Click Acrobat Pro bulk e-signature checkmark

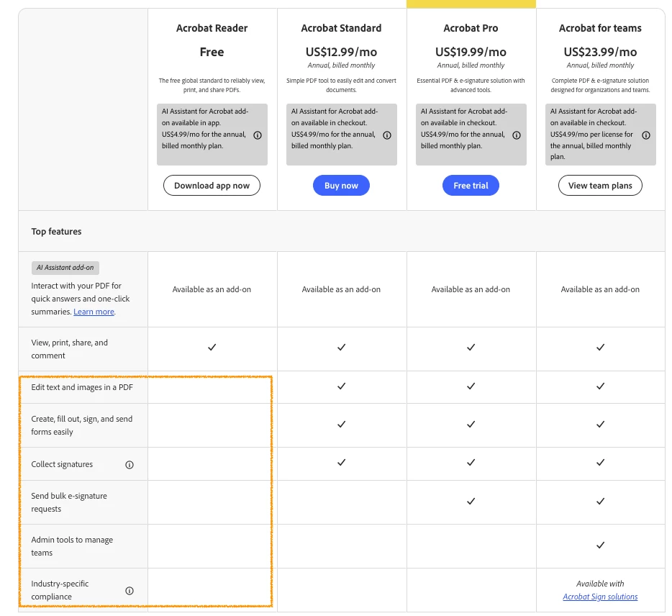point(471,501)
